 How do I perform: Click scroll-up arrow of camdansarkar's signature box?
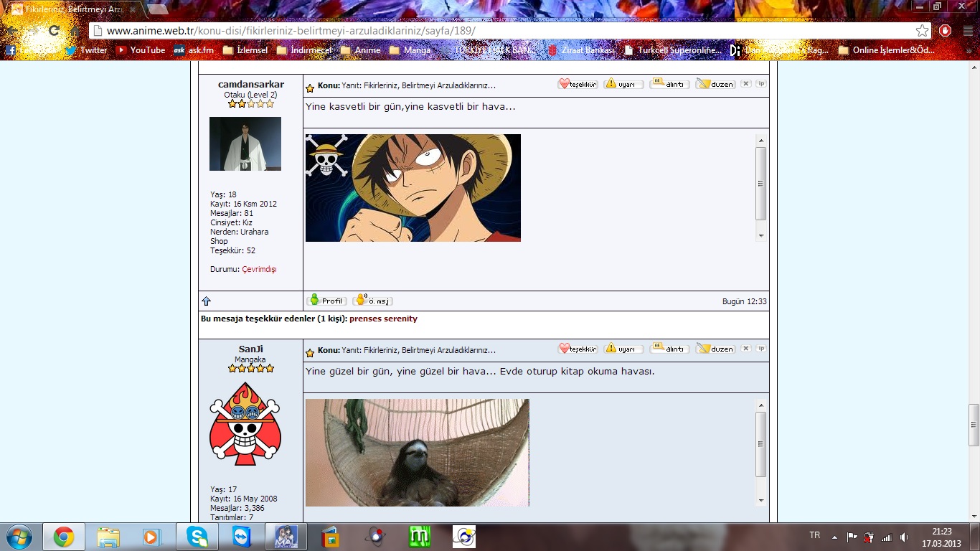[x=761, y=141]
